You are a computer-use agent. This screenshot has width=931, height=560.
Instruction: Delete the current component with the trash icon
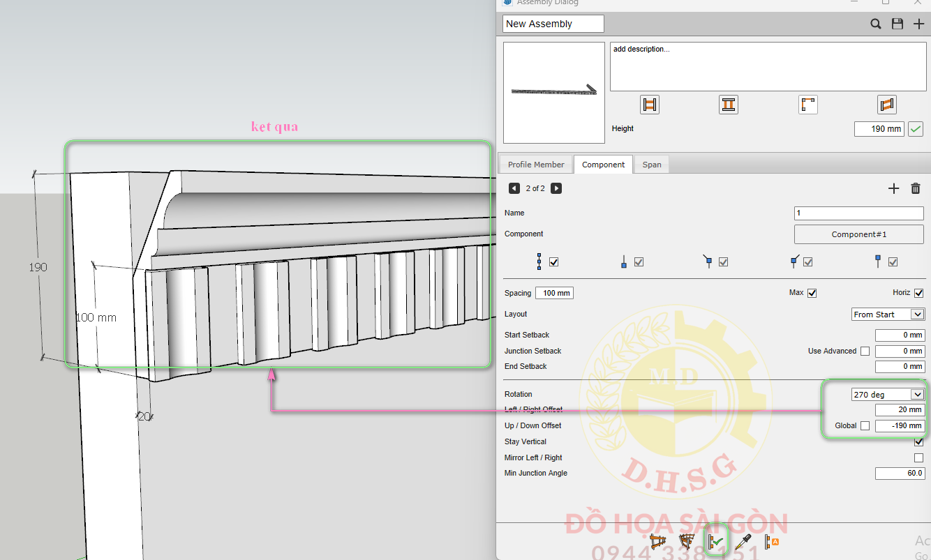coord(916,188)
